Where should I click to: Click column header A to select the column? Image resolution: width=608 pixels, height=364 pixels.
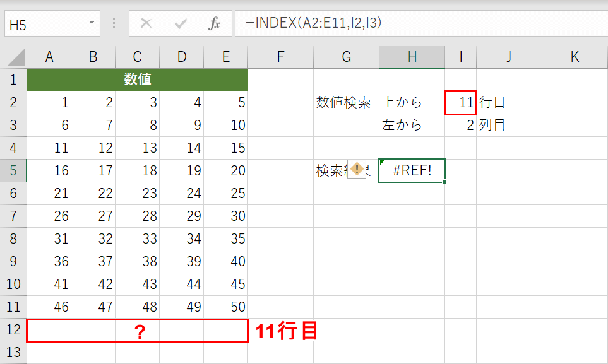pyautogui.click(x=49, y=56)
